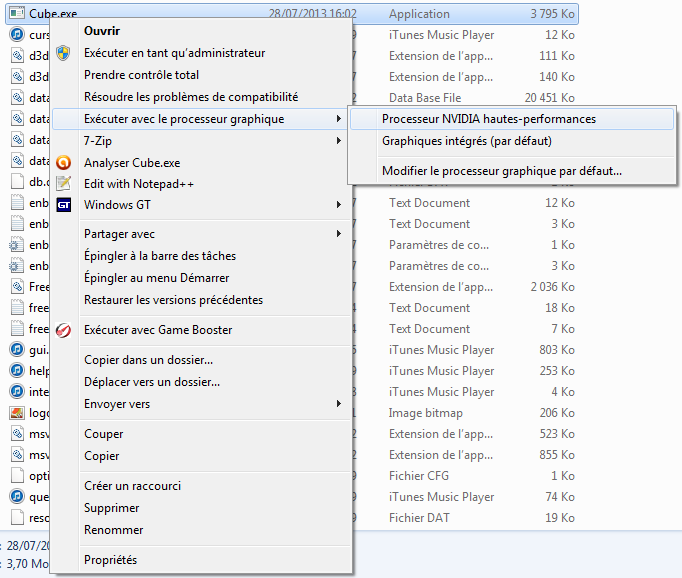Expand the 'Exécuter avec le processeur graphique' arrow
Image resolution: width=682 pixels, height=578 pixels.
point(338,119)
